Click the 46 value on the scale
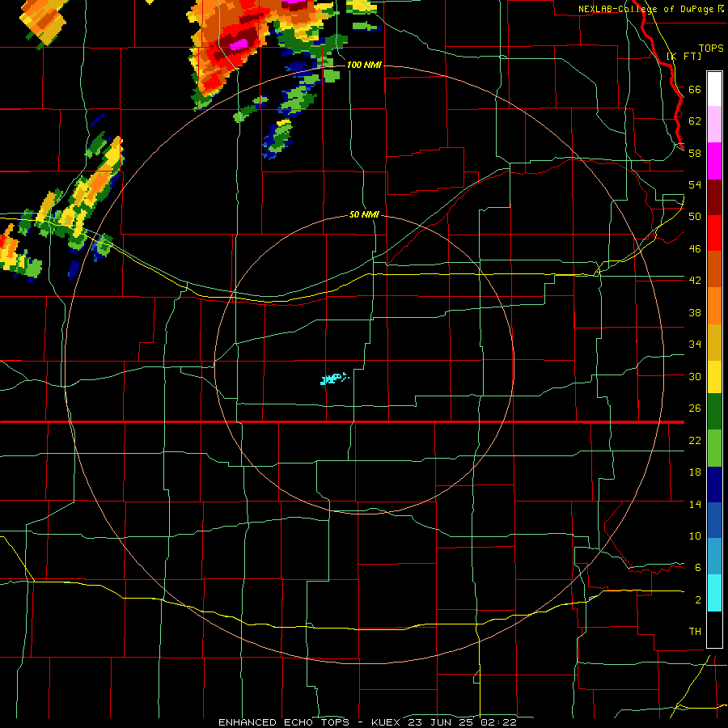 click(x=695, y=249)
